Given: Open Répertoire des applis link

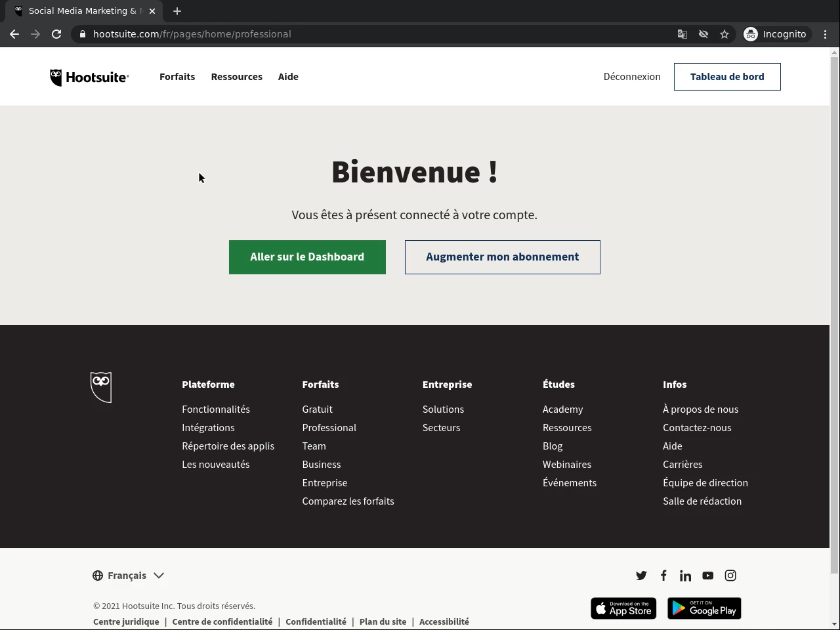Looking at the screenshot, I should 228,446.
